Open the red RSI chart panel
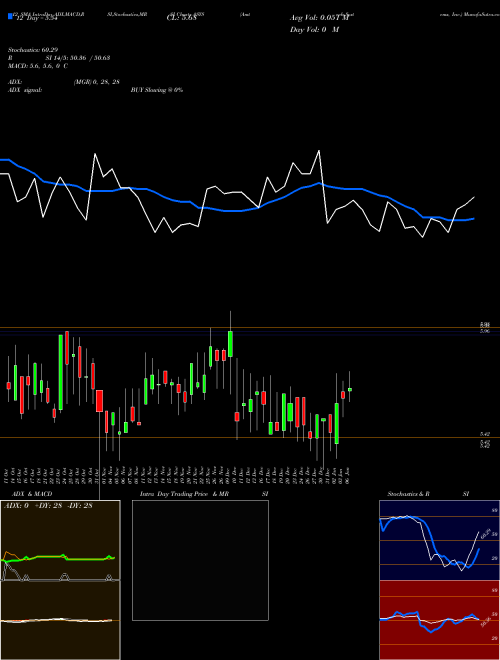Viewport: 500px width, 660px height. [439, 620]
